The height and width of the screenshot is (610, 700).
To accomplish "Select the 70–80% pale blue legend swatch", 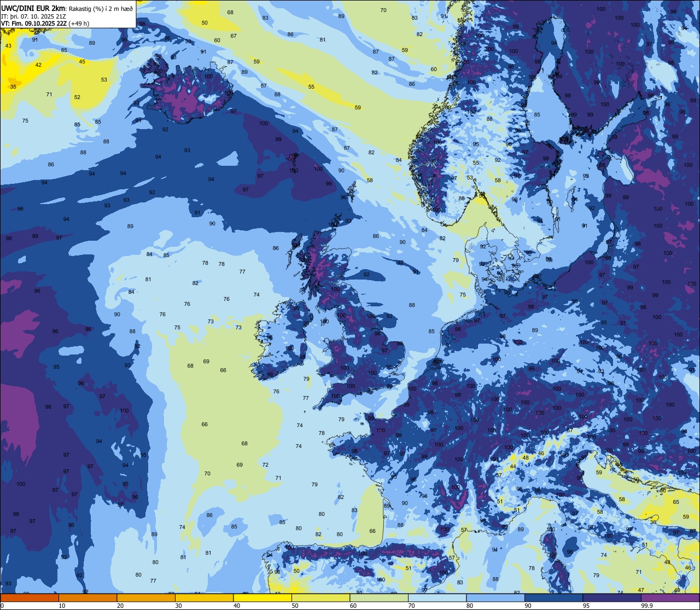I will click(437, 597).
